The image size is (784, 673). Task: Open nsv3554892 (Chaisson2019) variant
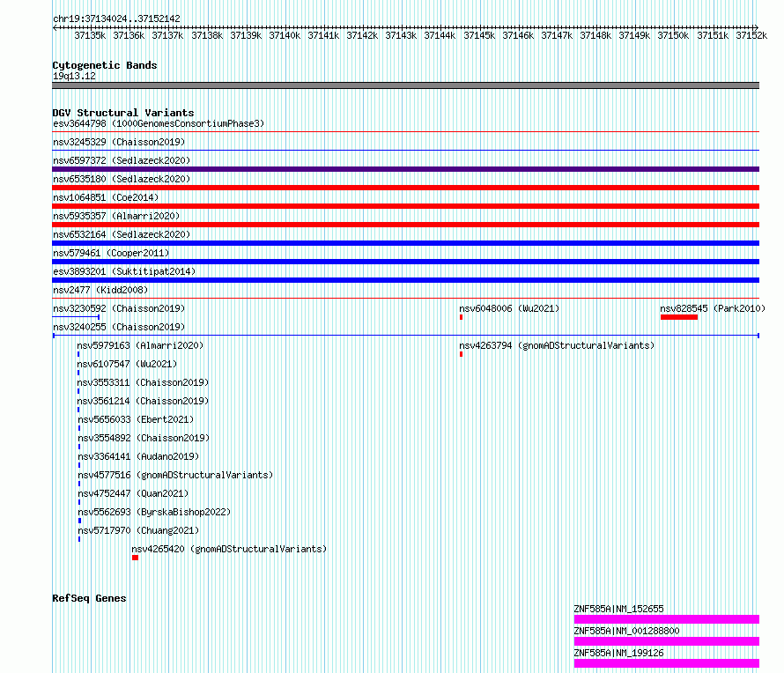tap(144, 438)
